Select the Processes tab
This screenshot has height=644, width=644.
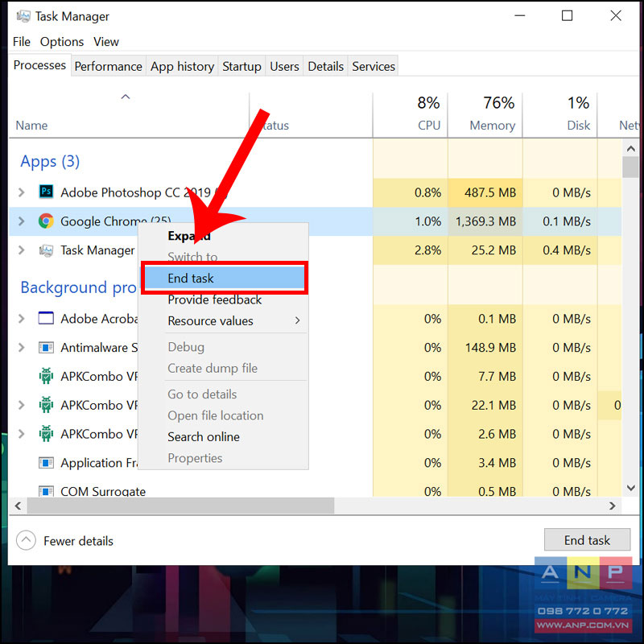point(39,65)
